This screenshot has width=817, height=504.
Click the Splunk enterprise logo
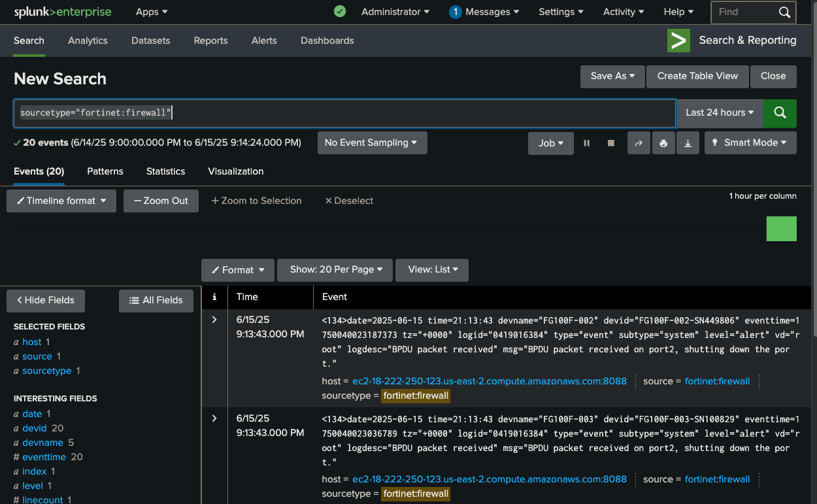[x=63, y=12]
